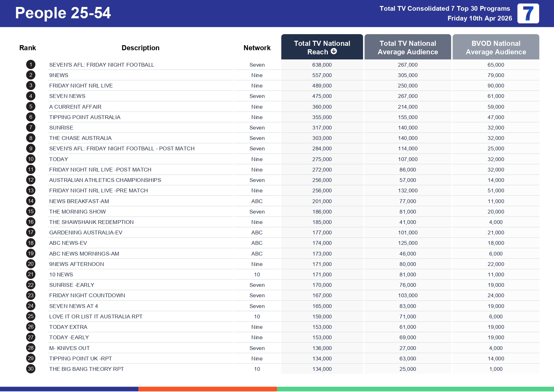Select the rank 1 badge
554x392 pixels.
[x=30, y=64]
